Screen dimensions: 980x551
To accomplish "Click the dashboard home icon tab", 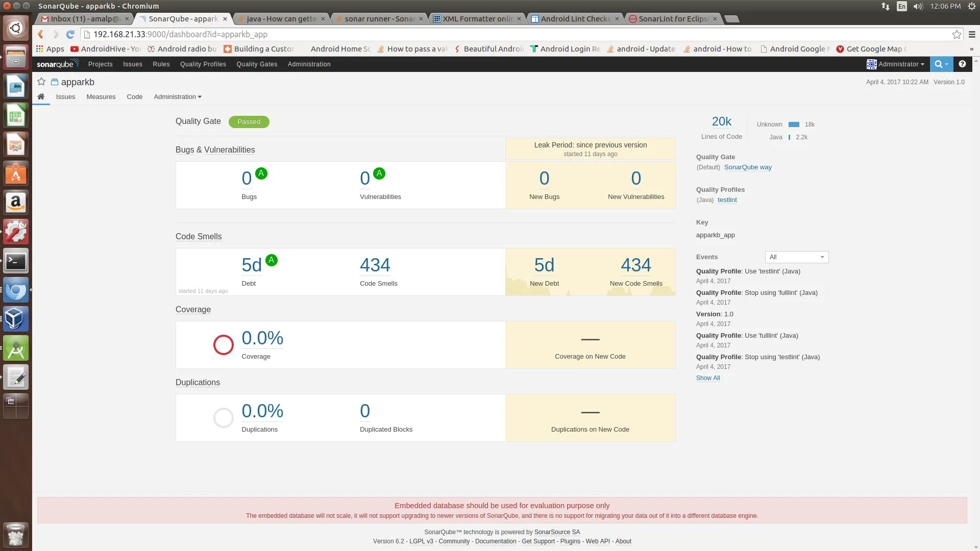I will coord(41,96).
